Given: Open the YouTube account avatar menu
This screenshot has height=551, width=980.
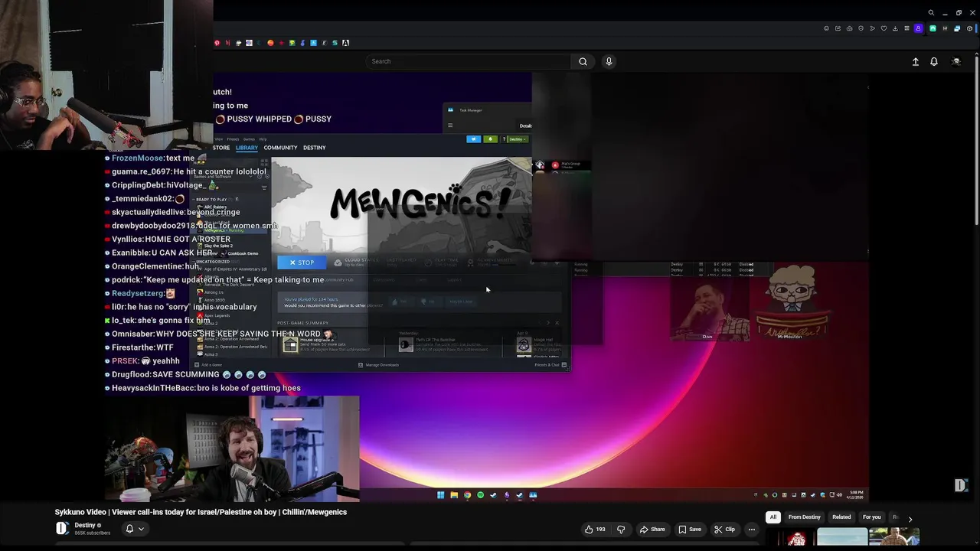Looking at the screenshot, I should pyautogui.click(x=955, y=61).
